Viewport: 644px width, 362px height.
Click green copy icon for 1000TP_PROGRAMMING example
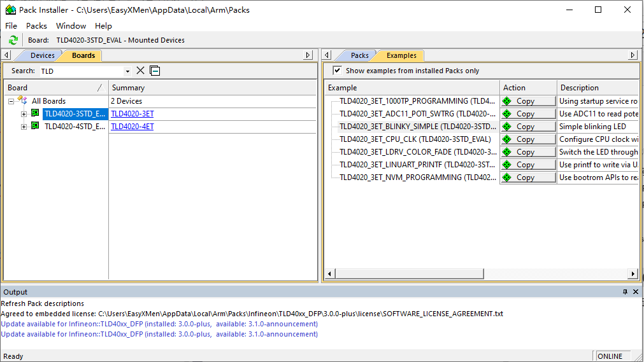(x=507, y=101)
